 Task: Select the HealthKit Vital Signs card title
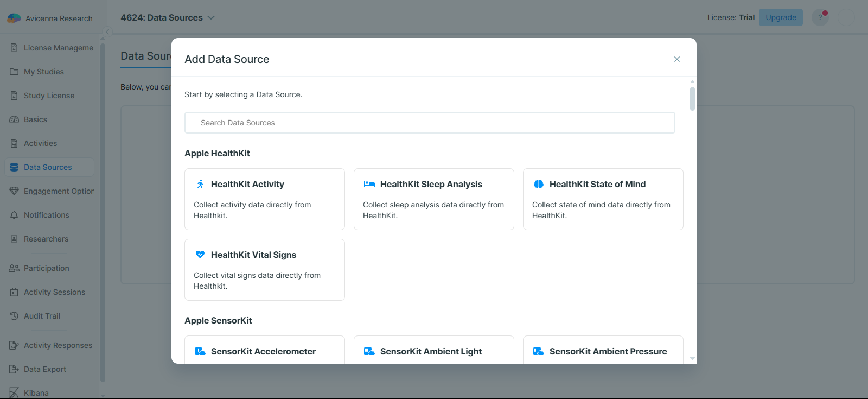point(253,255)
